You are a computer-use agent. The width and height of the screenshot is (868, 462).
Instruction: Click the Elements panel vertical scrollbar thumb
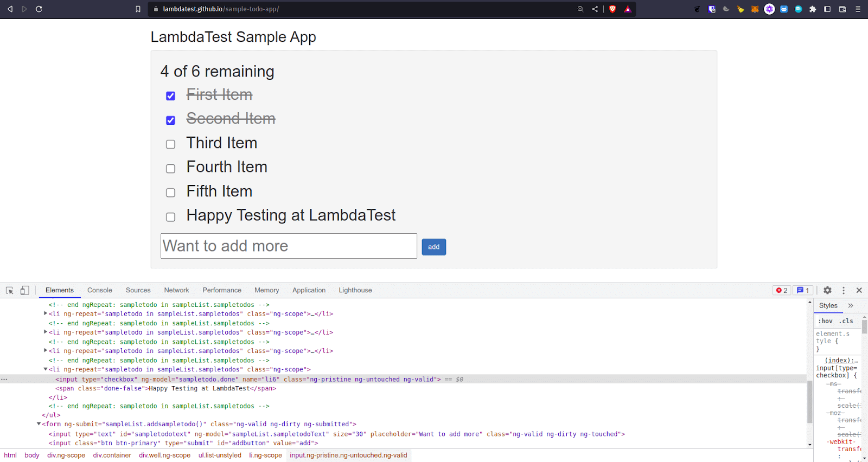coord(810,402)
